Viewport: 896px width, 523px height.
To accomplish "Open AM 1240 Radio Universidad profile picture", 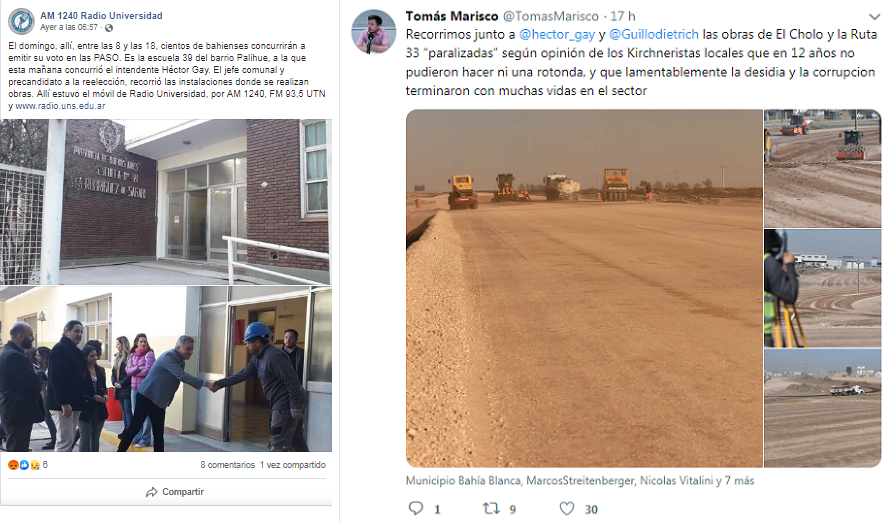I will click(21, 22).
